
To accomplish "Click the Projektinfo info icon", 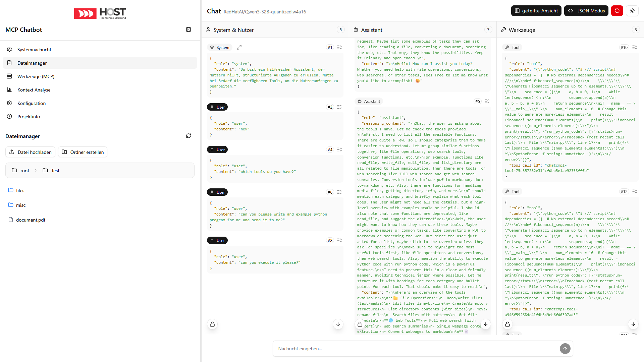I will 9,116.
